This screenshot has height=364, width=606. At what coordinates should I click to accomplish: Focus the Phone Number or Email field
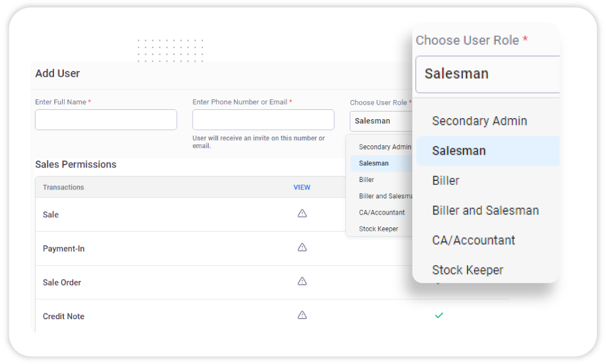pyautogui.click(x=263, y=120)
